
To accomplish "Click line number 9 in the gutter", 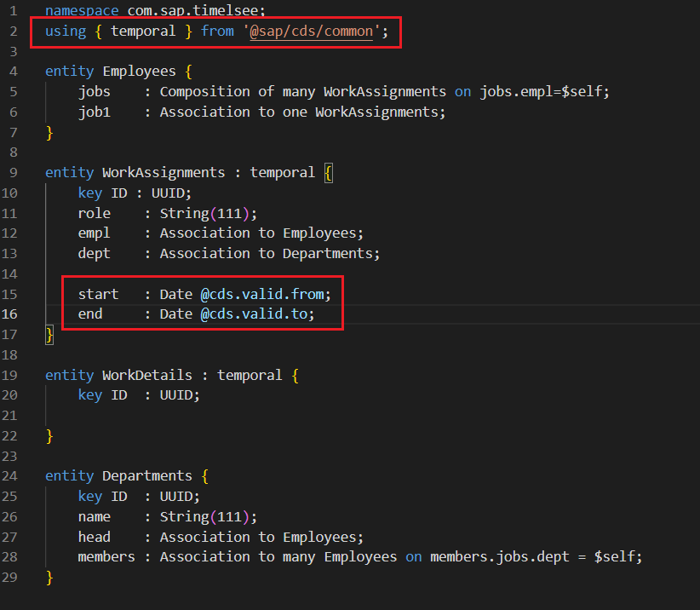I will (x=14, y=172).
